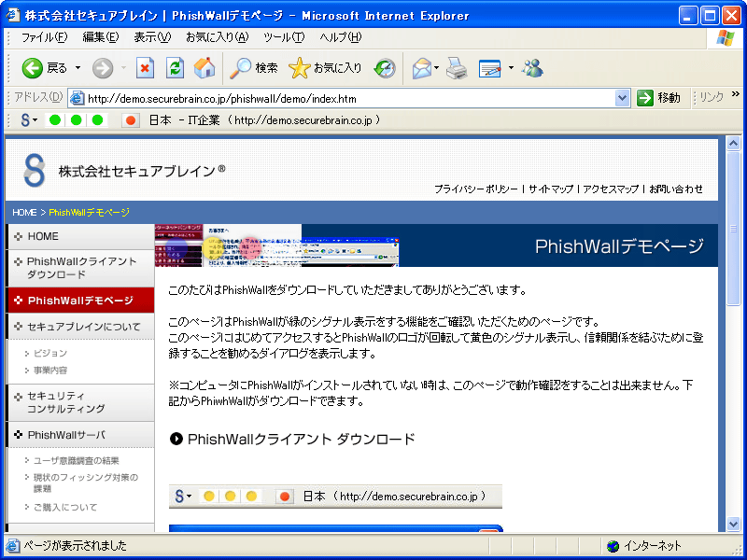The image size is (747, 560).
Task: Select セキュリティ コンサルティング sidebar item
Action: point(80,402)
